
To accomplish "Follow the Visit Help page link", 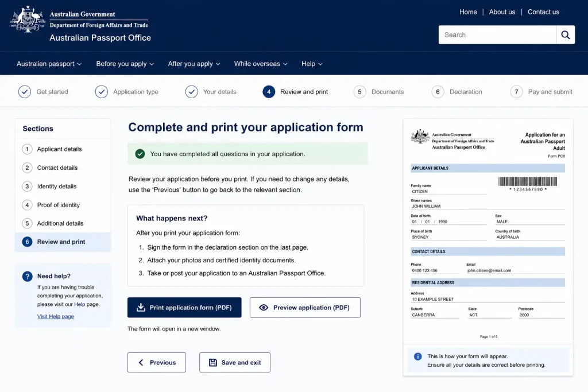I will pos(56,317).
